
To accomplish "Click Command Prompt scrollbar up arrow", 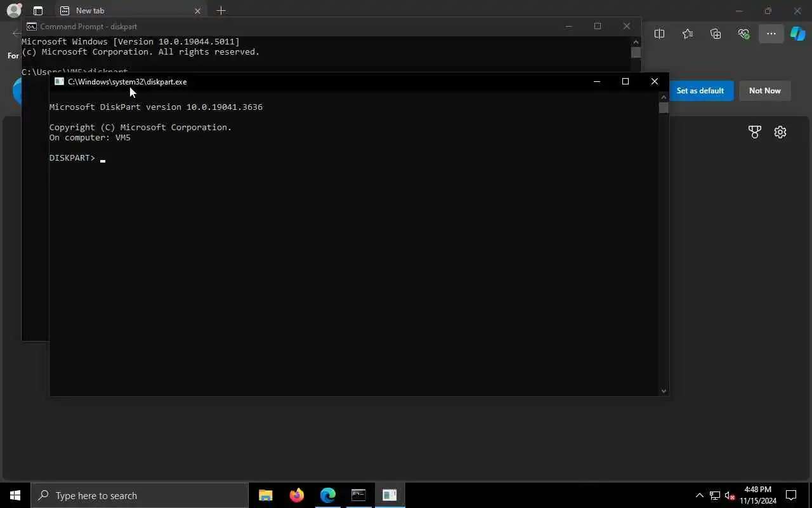I will coord(636,42).
